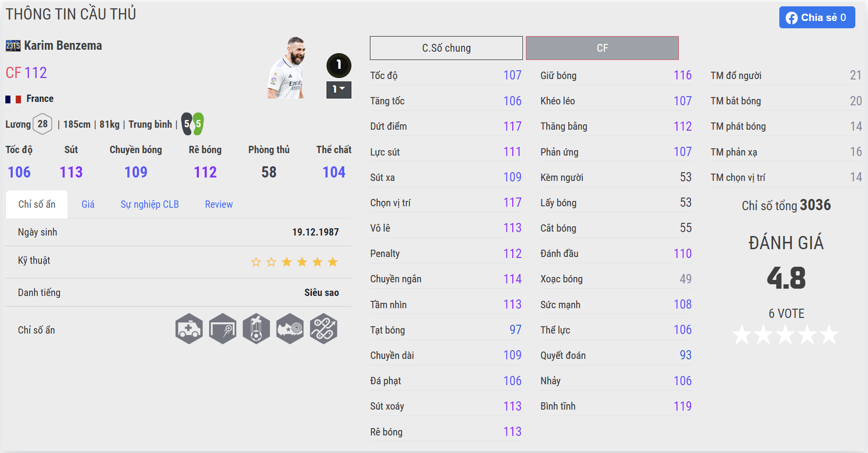The image size is (868, 453).
Task: Switch to the Giá tab
Action: 88,204
